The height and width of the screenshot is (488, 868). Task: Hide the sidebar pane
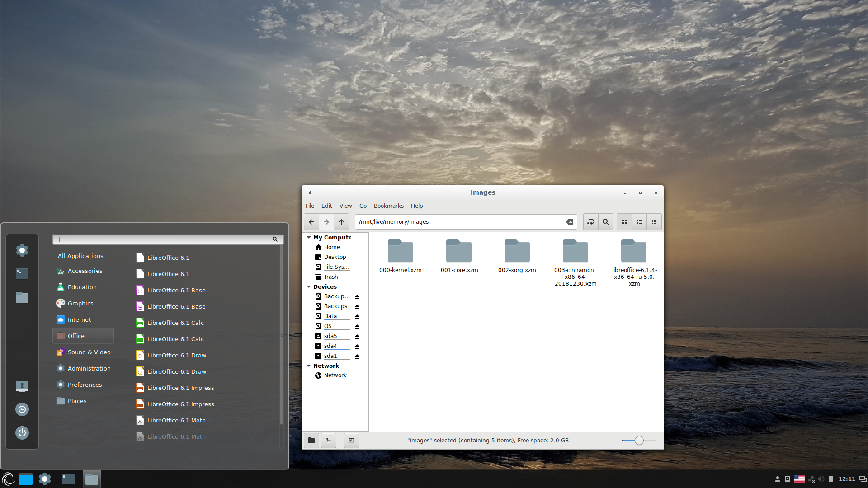click(351, 441)
